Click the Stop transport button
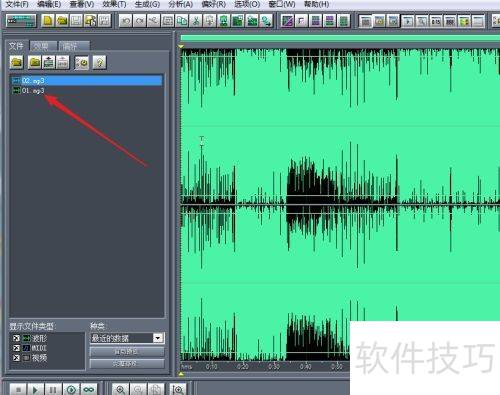The width and height of the screenshot is (500, 395). pyautogui.click(x=19, y=389)
